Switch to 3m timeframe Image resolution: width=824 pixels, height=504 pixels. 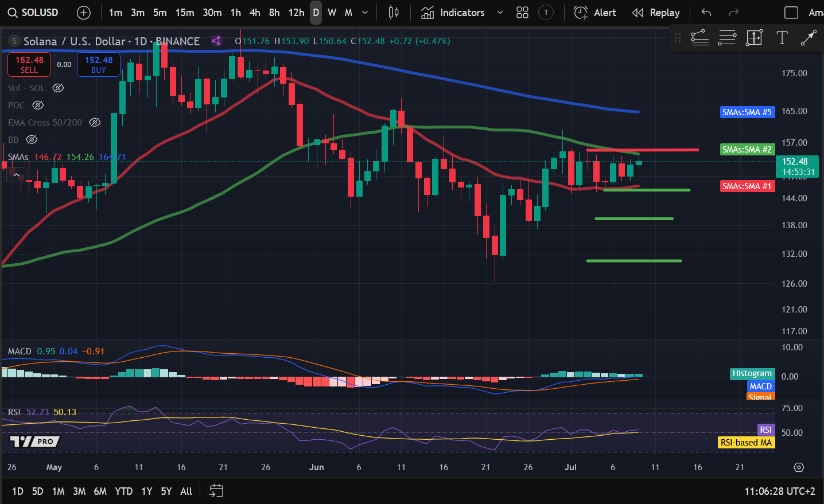[x=138, y=13]
